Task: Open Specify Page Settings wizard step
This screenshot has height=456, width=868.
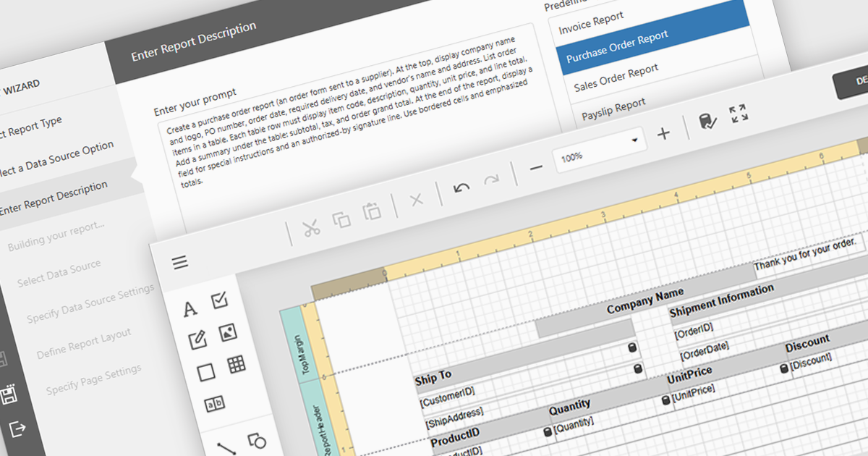Action: (94, 380)
